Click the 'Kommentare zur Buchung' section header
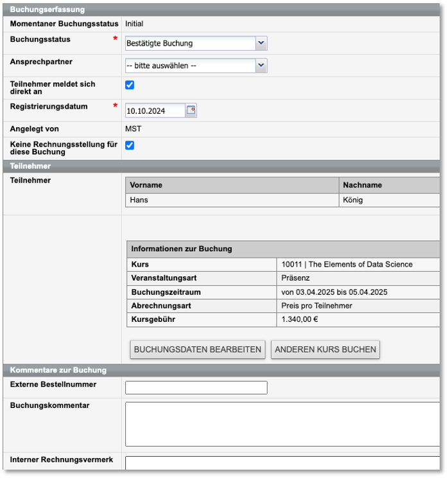Image resolution: width=448 pixels, height=478 pixels. [x=58, y=370]
